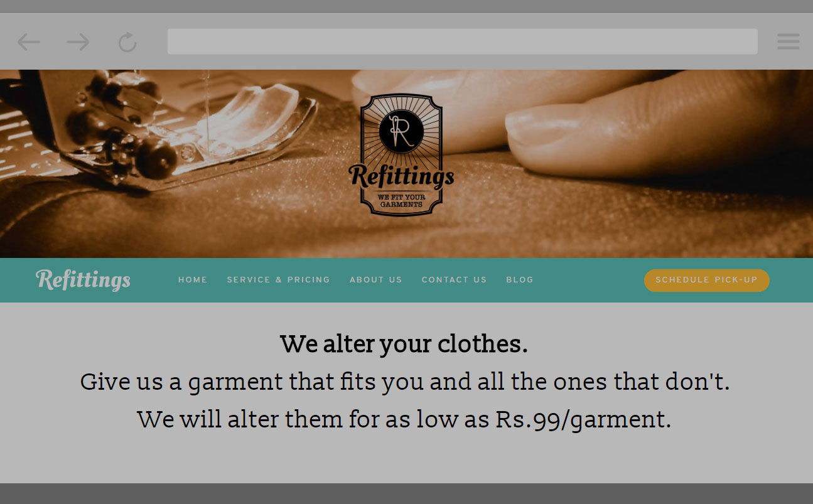This screenshot has width=813, height=504.
Task: Click the browser forward arrow
Action: point(78,42)
